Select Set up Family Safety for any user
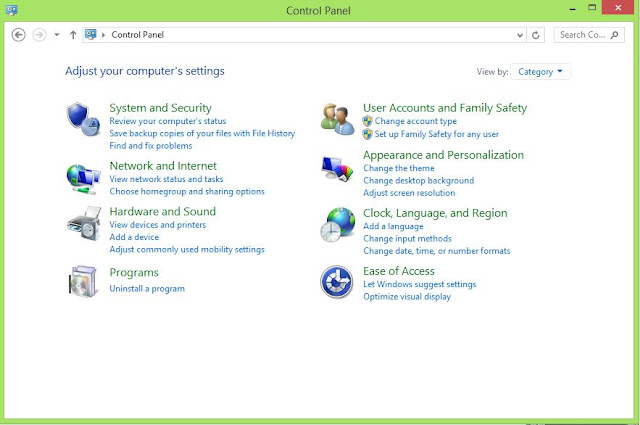 coord(436,134)
